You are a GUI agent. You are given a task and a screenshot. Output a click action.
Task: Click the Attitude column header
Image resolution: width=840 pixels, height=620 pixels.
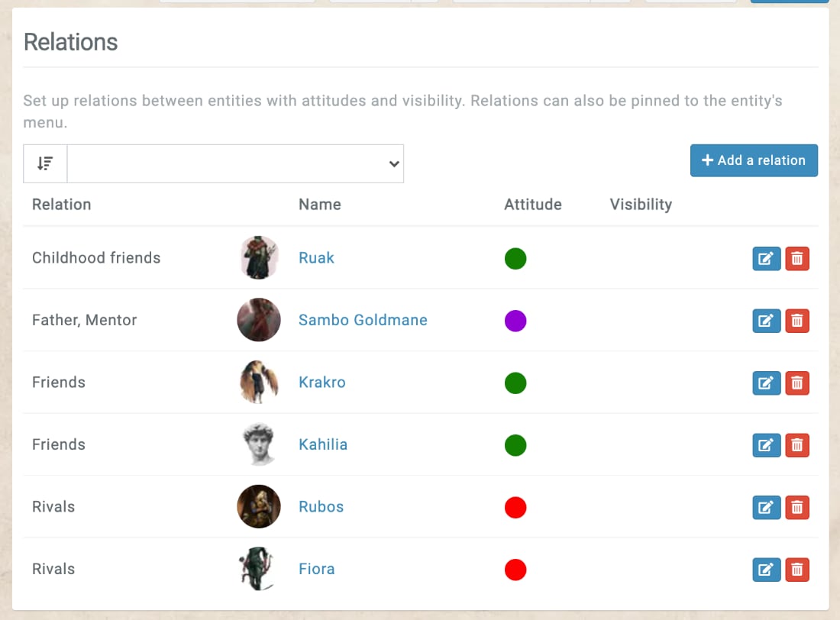click(x=532, y=205)
